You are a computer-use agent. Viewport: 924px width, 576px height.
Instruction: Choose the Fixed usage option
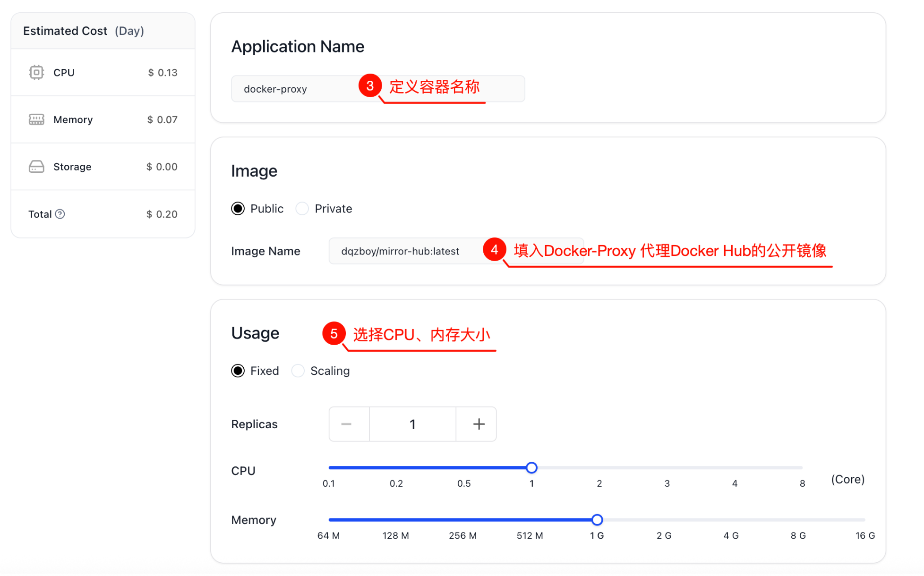click(x=238, y=371)
